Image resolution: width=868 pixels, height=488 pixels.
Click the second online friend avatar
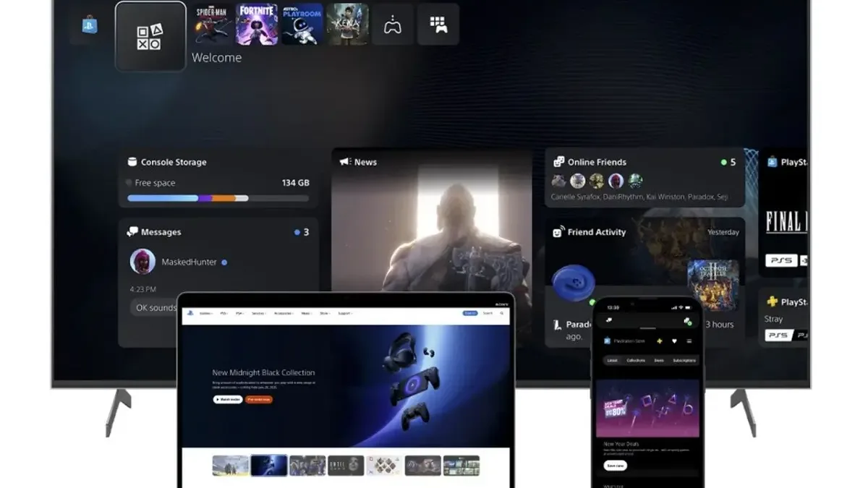(578, 181)
